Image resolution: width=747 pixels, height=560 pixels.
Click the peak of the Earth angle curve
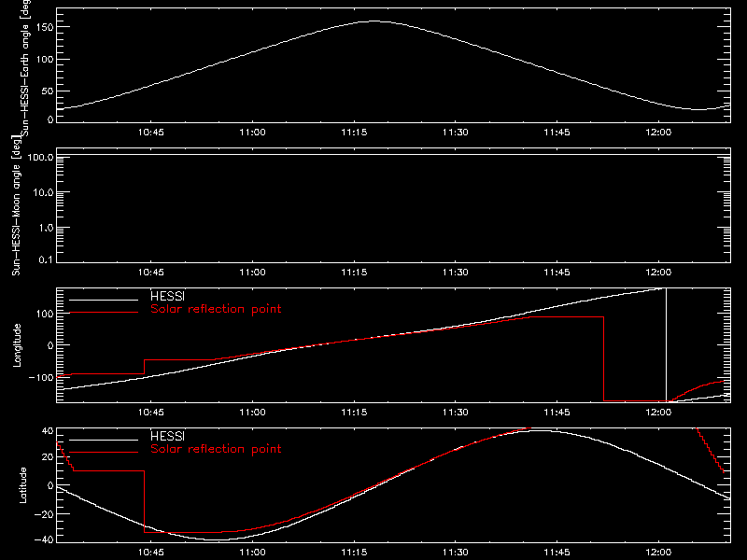374,21
